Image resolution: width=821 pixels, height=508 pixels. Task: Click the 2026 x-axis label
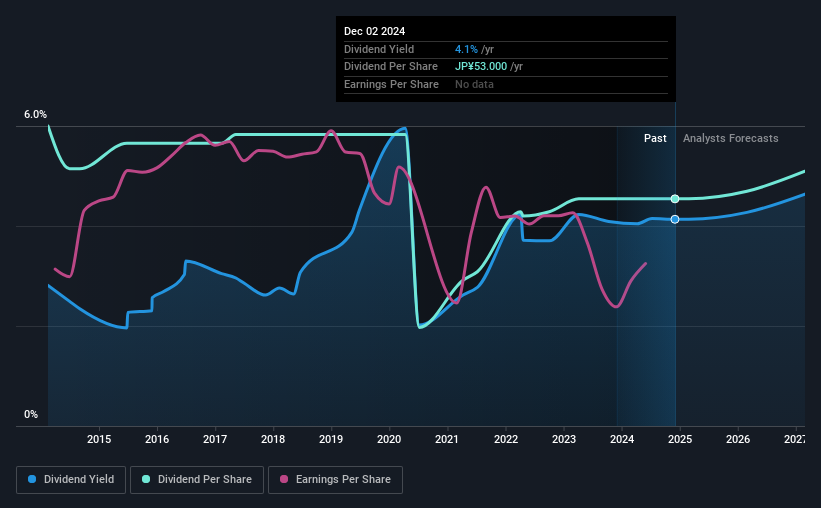(738, 439)
